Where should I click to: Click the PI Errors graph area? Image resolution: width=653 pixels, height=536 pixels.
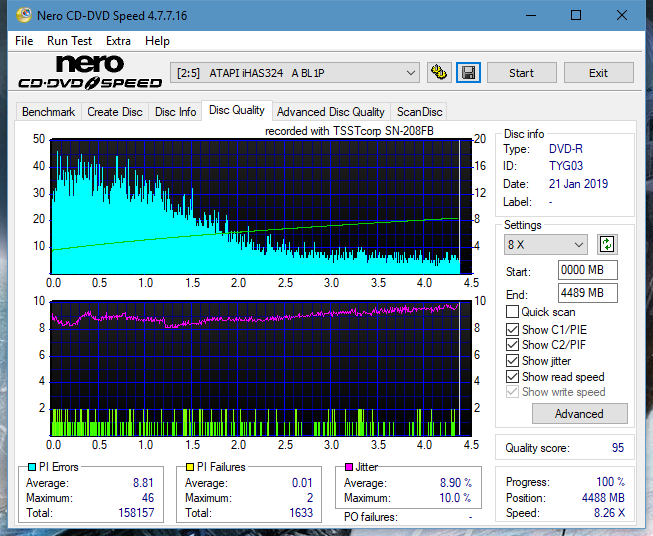(x=261, y=207)
